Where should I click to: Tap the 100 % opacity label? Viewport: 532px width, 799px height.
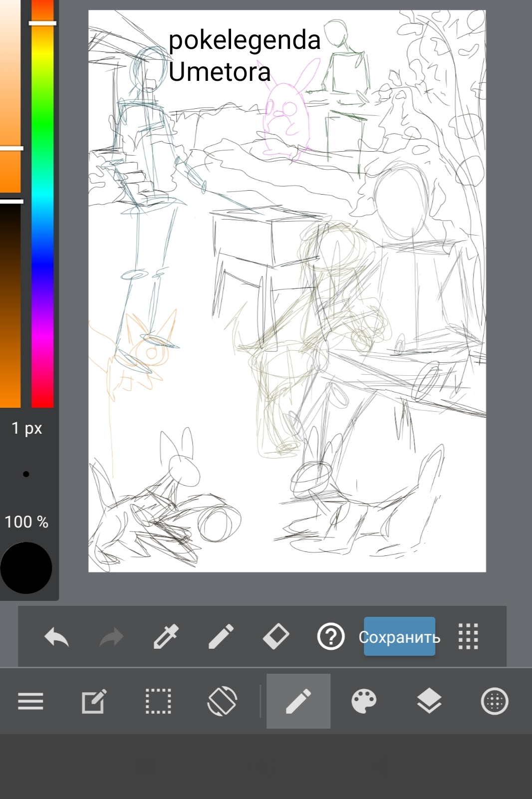tap(26, 522)
